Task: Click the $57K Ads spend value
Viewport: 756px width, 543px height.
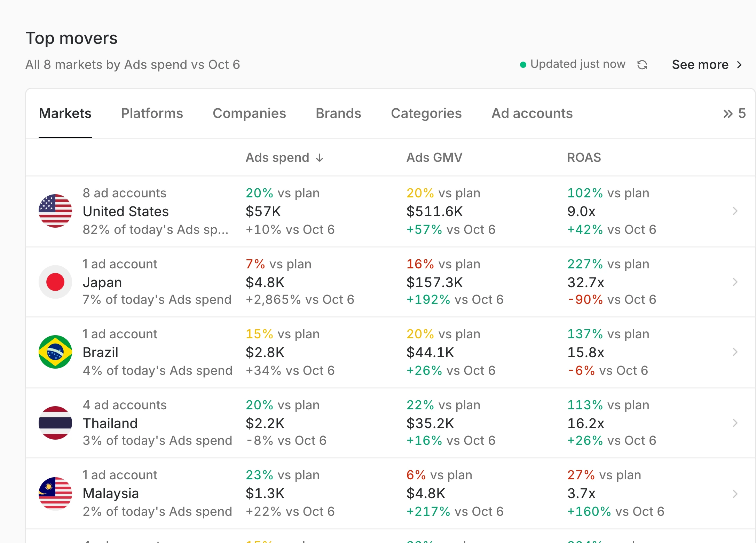Action: click(x=263, y=211)
